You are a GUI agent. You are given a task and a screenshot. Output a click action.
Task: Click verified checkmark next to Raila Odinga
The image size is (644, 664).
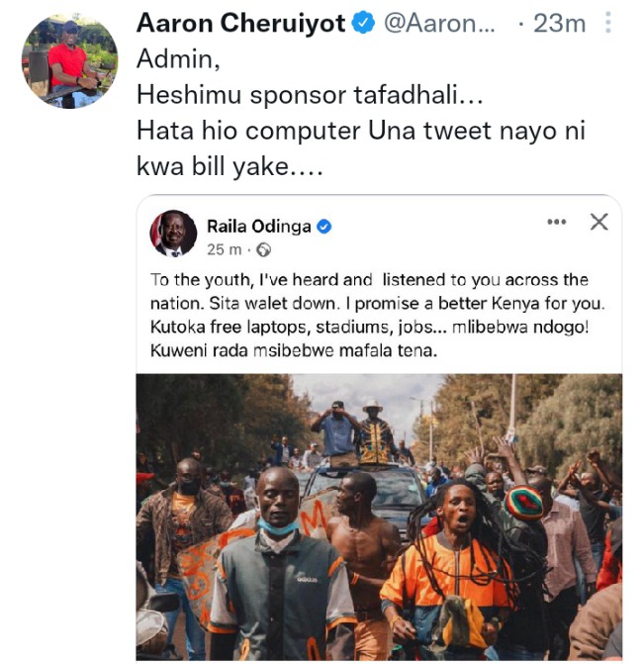tap(323, 227)
